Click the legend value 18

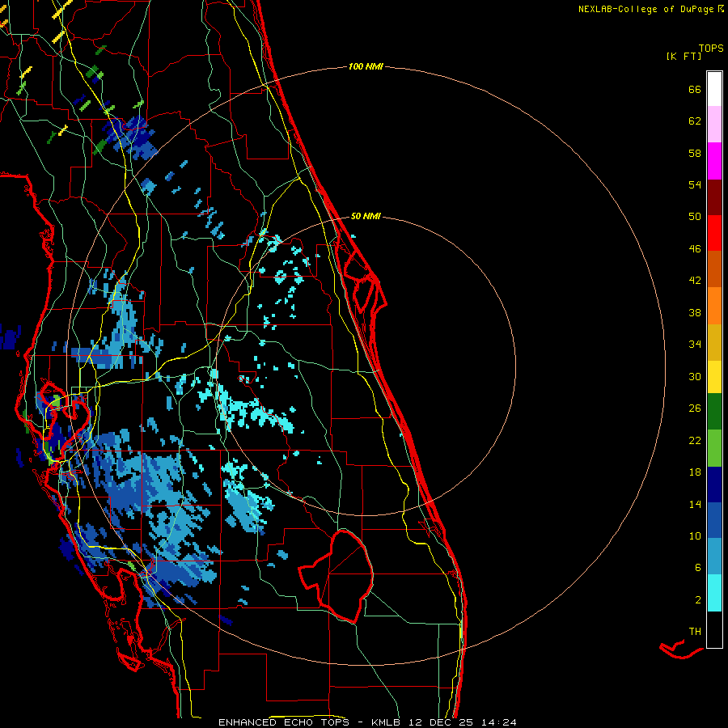tap(695, 472)
